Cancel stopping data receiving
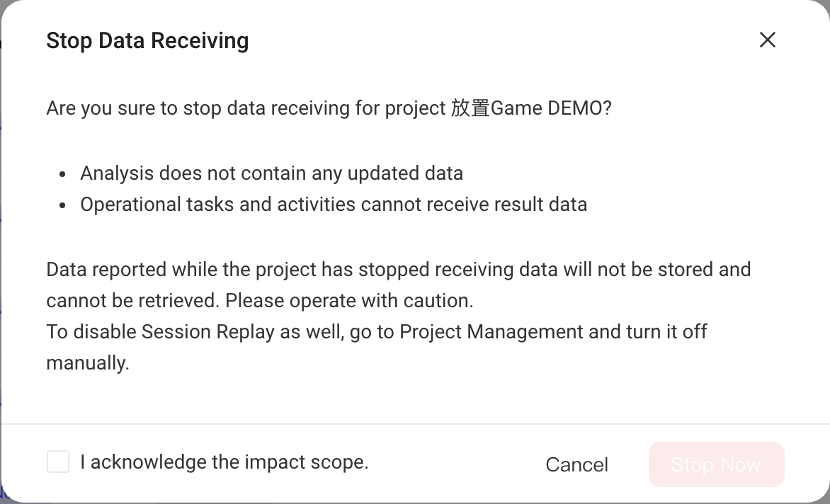Viewport: 830px width, 504px height. click(577, 465)
